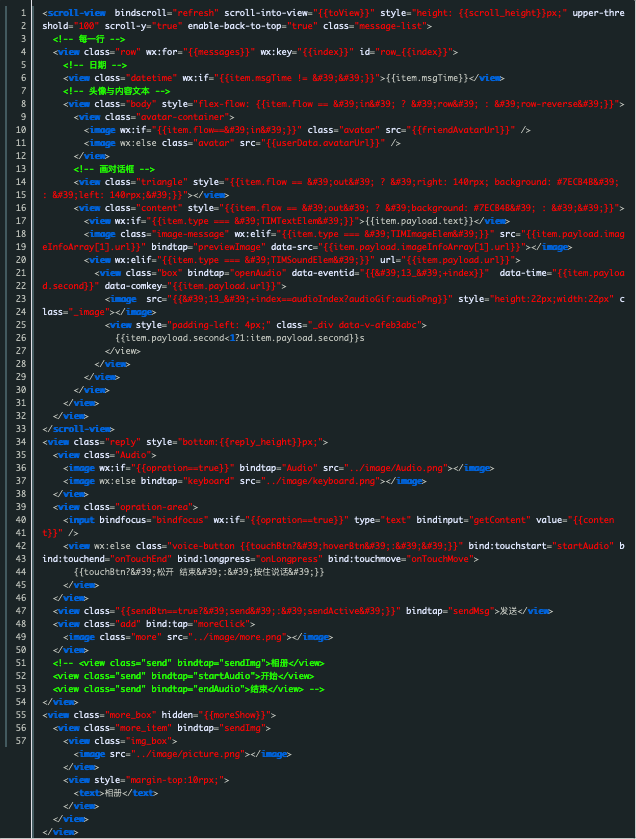Viewport: 636px width, 839px height.
Task: Click the green comment 每一行
Action: click(89, 39)
